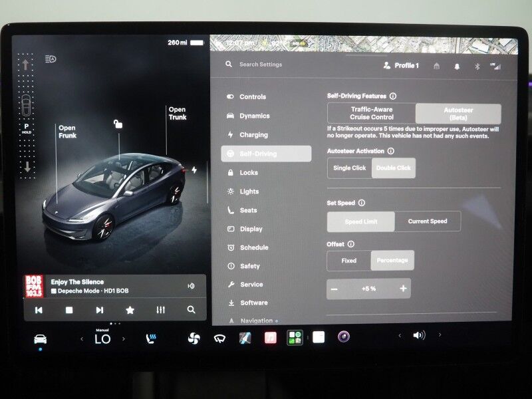
Task: Tap Open Trunk label
Action: point(178,113)
